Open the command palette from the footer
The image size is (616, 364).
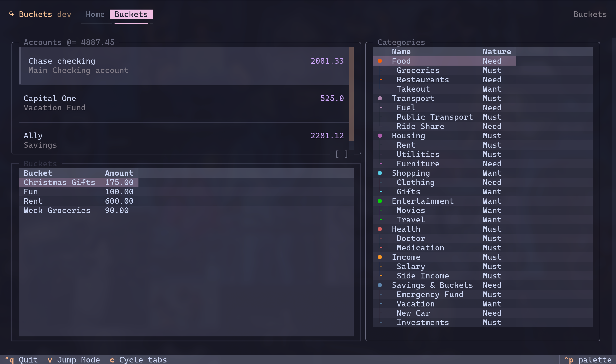588,360
